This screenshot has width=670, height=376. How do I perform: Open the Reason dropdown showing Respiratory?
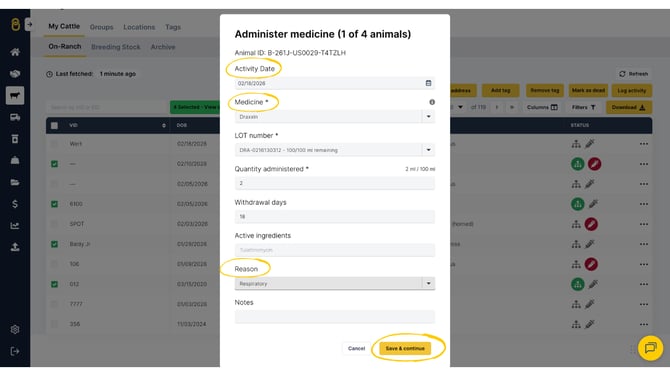click(335, 283)
